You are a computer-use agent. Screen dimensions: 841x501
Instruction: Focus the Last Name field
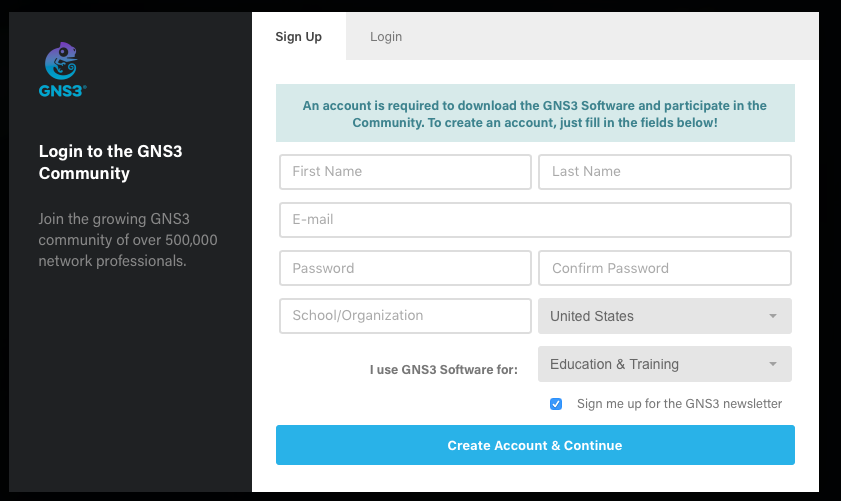pos(665,172)
